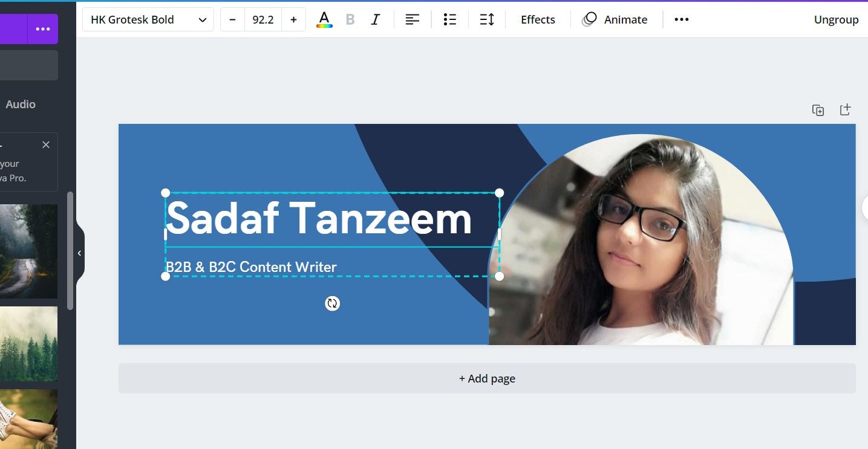Viewport: 868px width, 449px height.
Task: Open the purple button's more options
Action: tap(43, 29)
